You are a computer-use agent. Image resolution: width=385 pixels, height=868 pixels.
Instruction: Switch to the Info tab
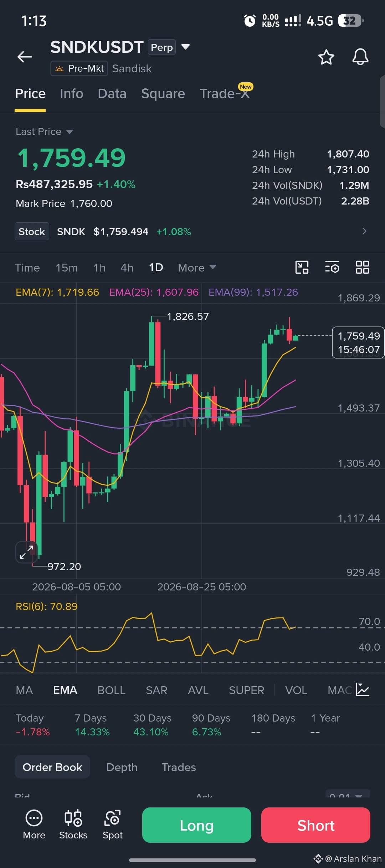coord(72,94)
